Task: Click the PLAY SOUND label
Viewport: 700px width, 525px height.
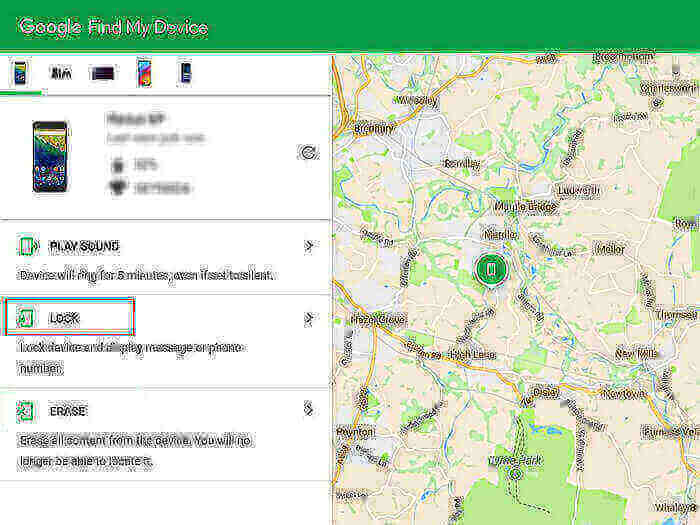Action: 84,246
